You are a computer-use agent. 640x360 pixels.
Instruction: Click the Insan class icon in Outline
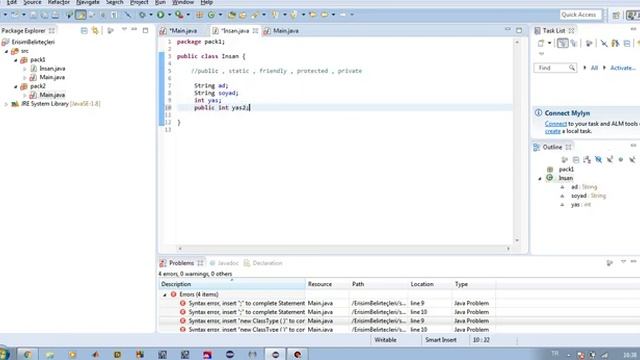550,178
